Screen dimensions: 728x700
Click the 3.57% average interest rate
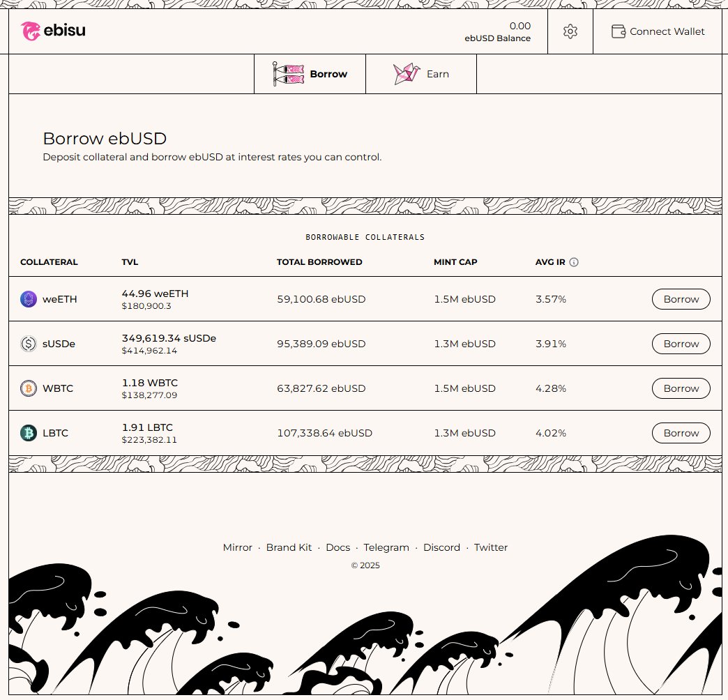pos(551,299)
